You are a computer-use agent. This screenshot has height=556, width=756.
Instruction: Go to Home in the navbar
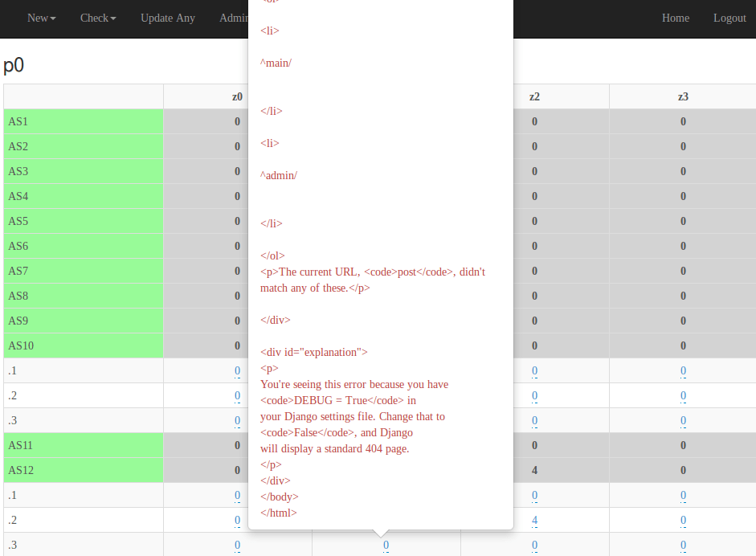675,18
